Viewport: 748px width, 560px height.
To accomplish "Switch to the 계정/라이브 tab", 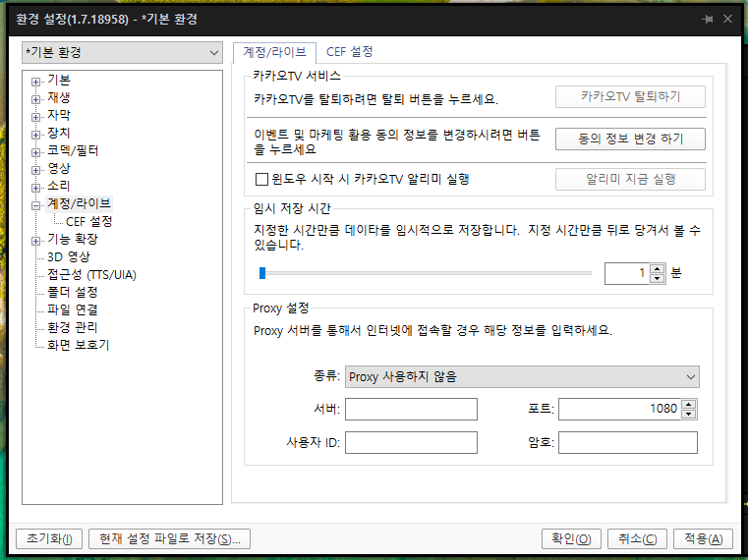I will 274,52.
